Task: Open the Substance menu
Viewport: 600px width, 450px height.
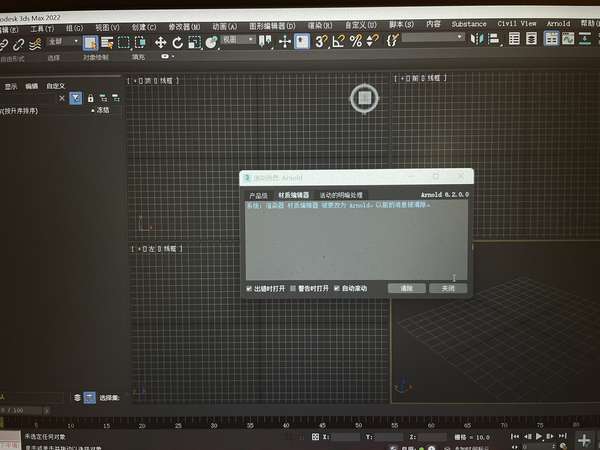Action: coord(469,24)
